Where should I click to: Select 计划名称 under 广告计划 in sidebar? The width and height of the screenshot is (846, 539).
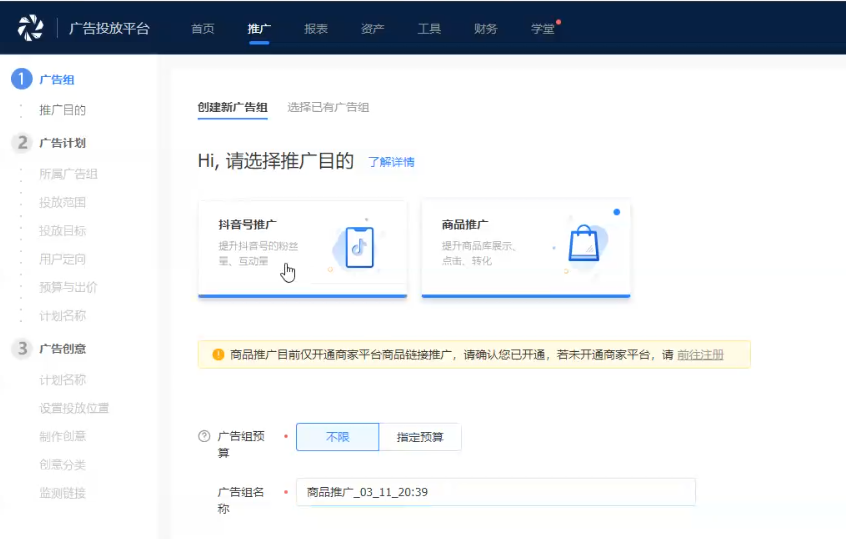click(63, 316)
